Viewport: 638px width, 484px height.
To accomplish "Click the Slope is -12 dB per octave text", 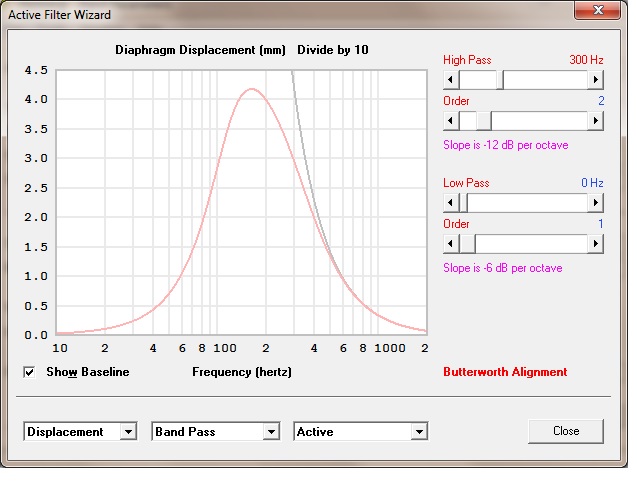I will click(x=506, y=145).
